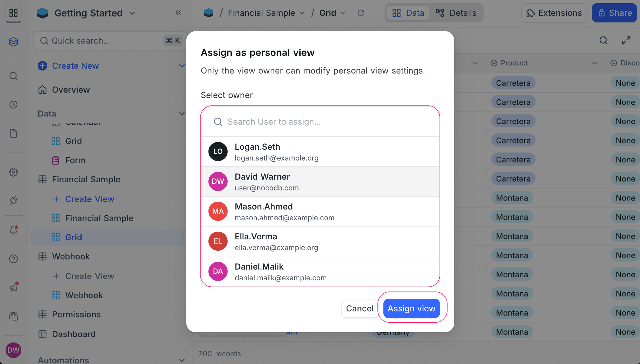The width and height of the screenshot is (640, 364).
Task: Check notifications via the bell icon
Action: (x=13, y=230)
